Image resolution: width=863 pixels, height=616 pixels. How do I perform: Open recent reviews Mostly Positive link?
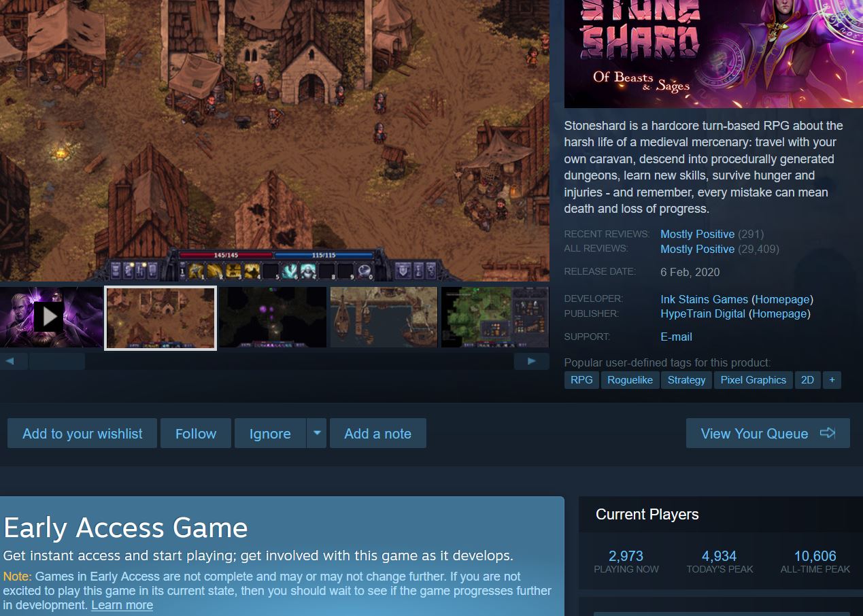[x=697, y=234]
